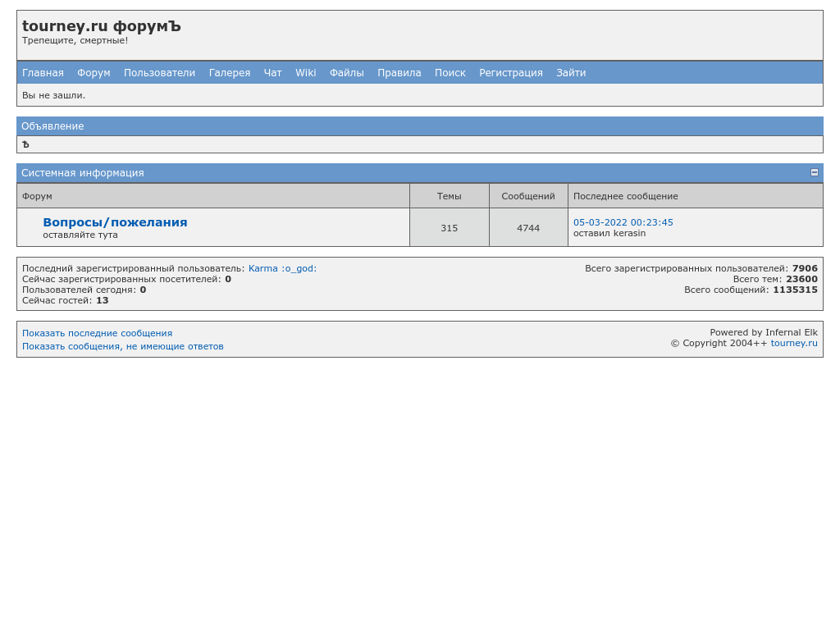Click the Объявление section header
The width and height of the screenshot is (840, 630).
[52, 126]
